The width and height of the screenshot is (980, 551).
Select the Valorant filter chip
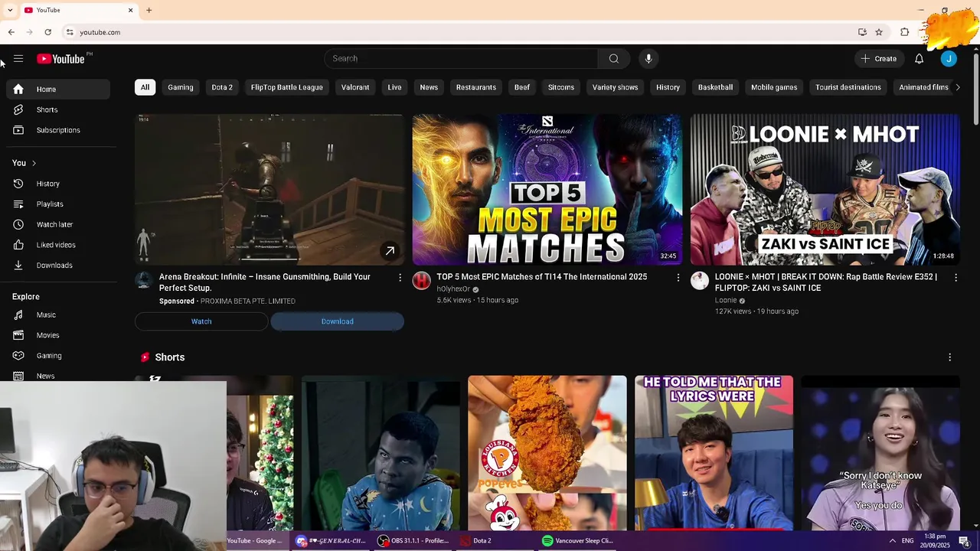coord(355,87)
